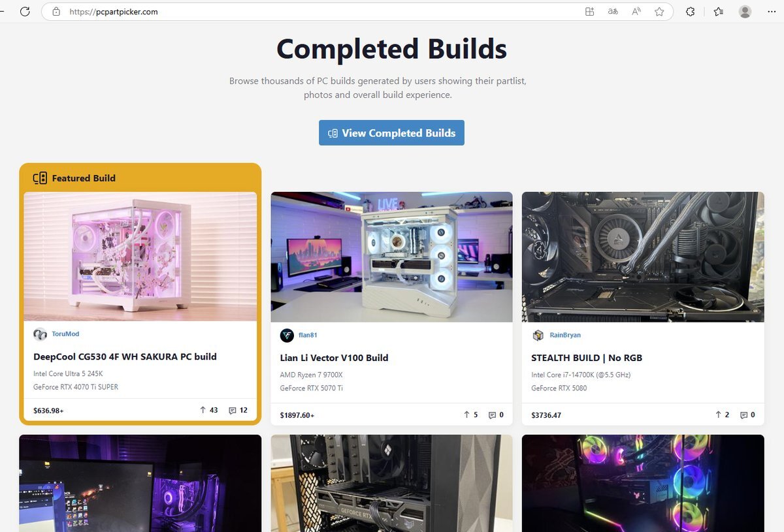Screen dimensions: 784x532
Task: Open the black mesh case GeForce RTX build photo
Action: pyautogui.click(x=391, y=483)
